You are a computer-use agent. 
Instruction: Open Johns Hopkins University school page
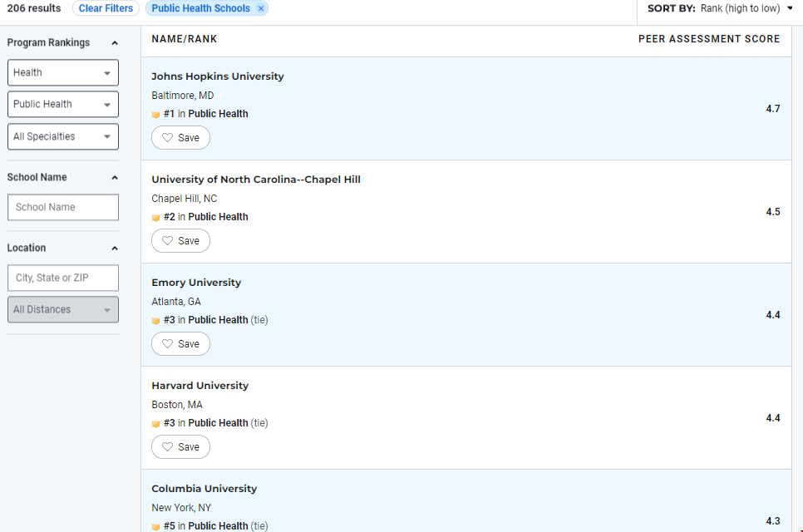pyautogui.click(x=217, y=76)
